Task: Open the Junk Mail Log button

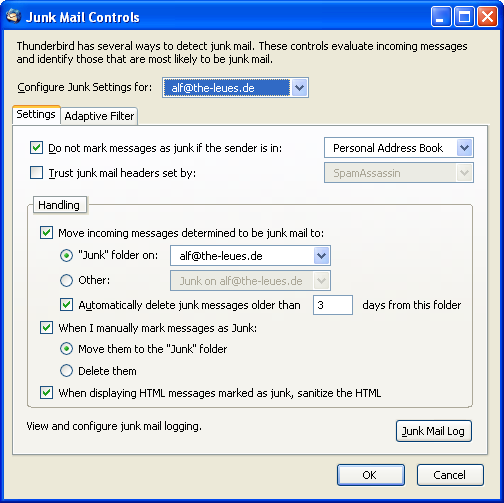Action: tap(434, 431)
